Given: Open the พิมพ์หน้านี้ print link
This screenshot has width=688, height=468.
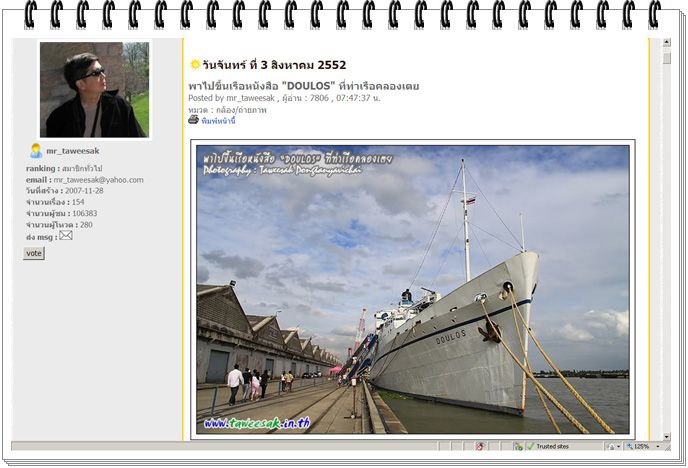Looking at the screenshot, I should coord(218,121).
